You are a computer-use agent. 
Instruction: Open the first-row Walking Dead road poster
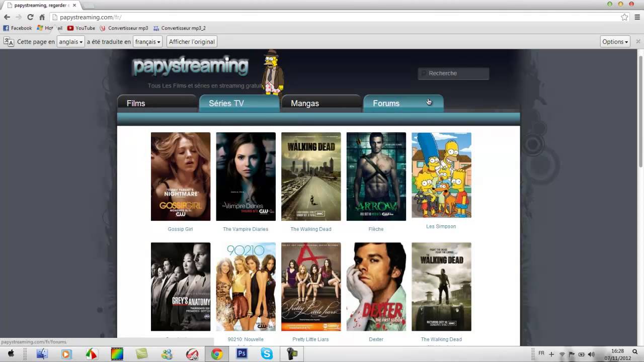coord(311,176)
